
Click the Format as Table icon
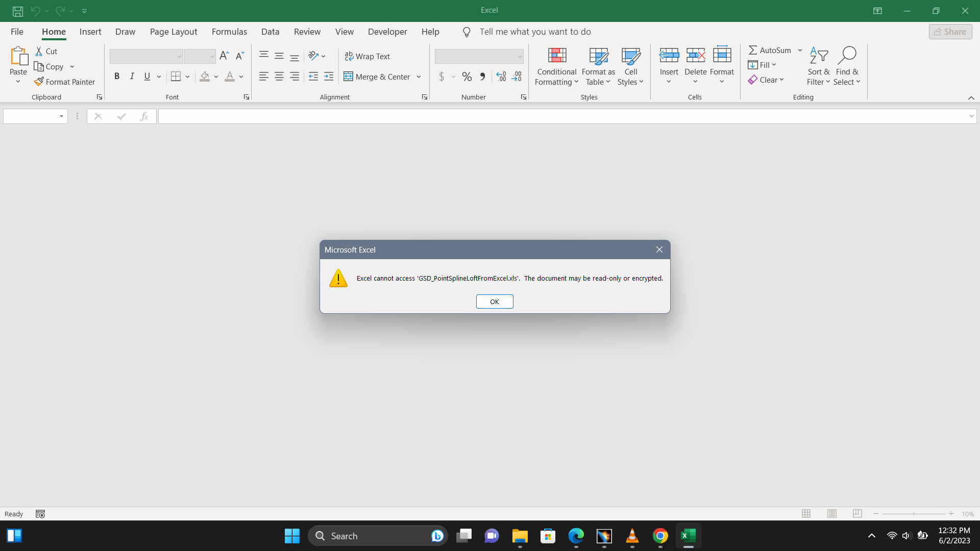(x=598, y=56)
